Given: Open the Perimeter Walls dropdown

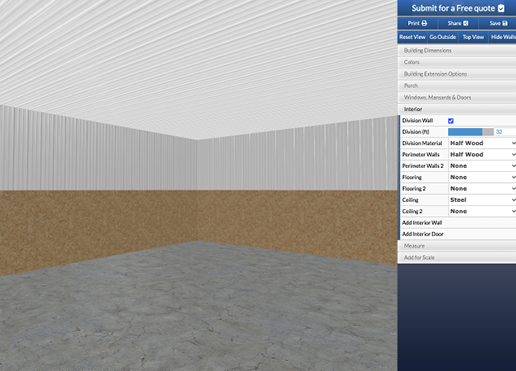Looking at the screenshot, I should pos(482,155).
